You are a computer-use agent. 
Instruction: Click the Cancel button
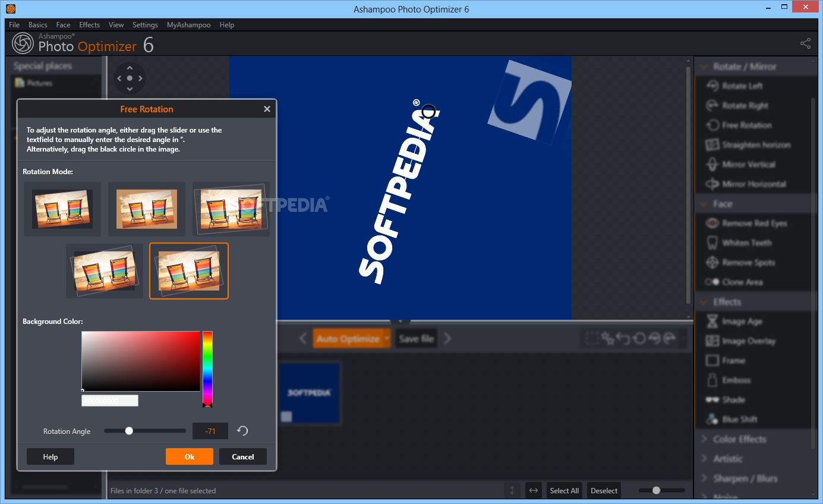243,456
